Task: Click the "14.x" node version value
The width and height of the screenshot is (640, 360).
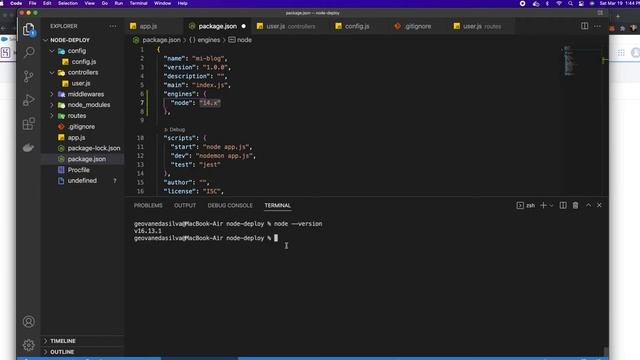Action: click(210, 103)
